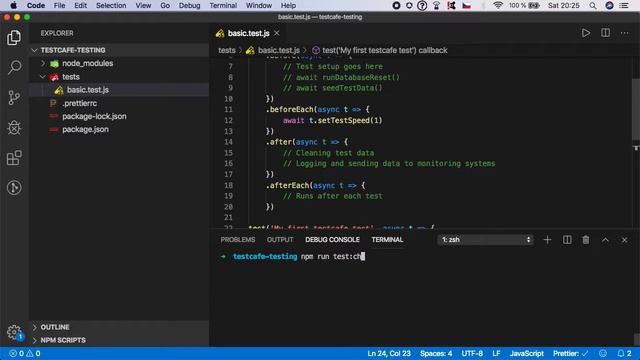Split the terminal panel
The width and height of the screenshot is (640, 360).
coord(567,240)
